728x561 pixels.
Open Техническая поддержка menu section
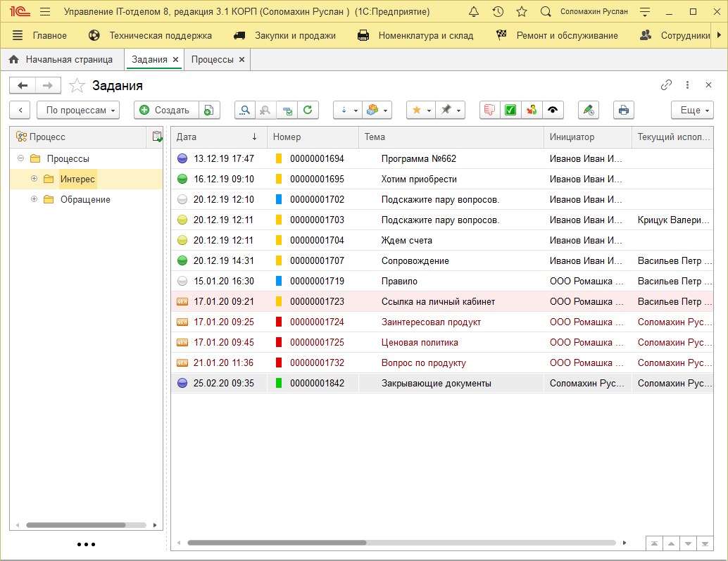(151, 35)
